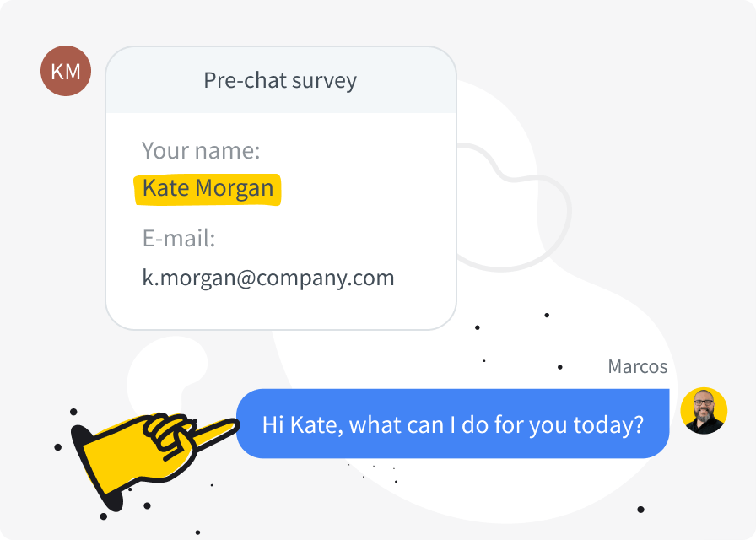
Task: Open the blue Hi Kate chat bubble
Action: tap(453, 424)
